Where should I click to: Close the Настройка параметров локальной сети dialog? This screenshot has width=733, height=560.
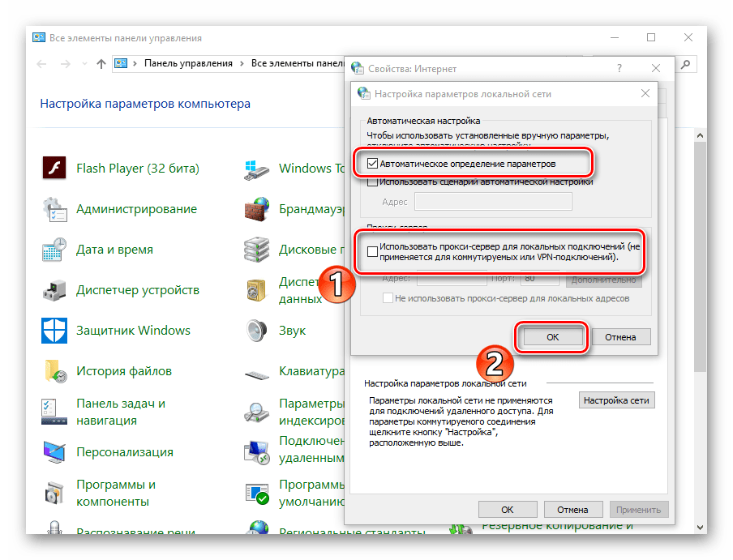[x=645, y=93]
